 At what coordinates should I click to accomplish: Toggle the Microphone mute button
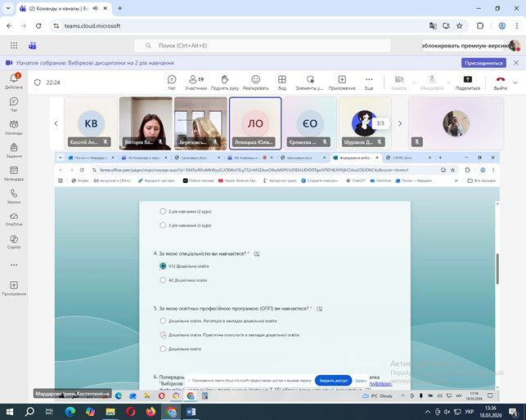coord(433,82)
